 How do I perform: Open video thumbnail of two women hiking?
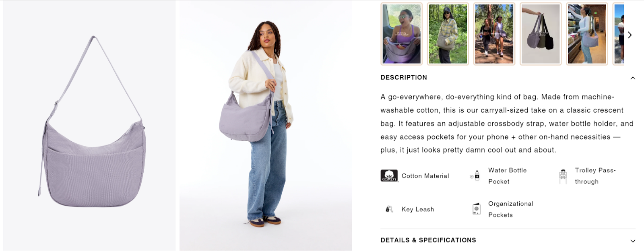click(x=494, y=34)
